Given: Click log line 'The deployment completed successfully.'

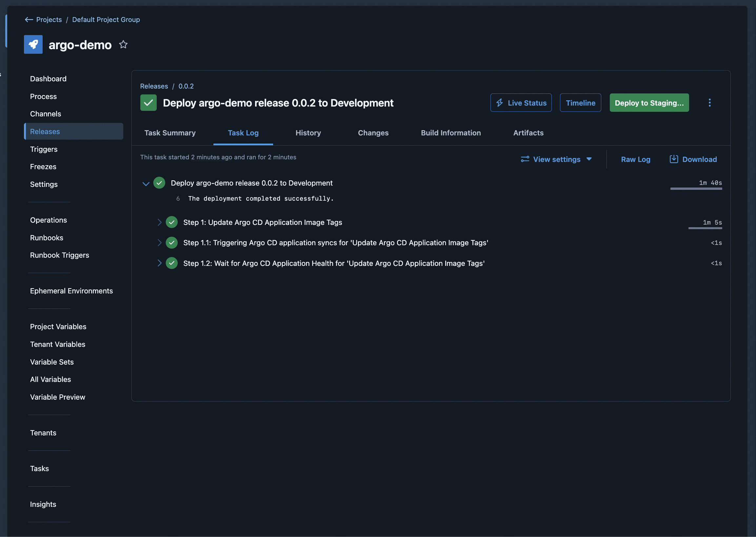Looking at the screenshot, I should point(261,198).
